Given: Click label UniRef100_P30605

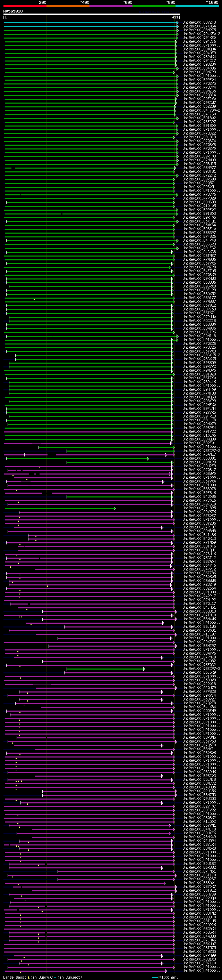Looking at the screenshot, I should [199, 577].
